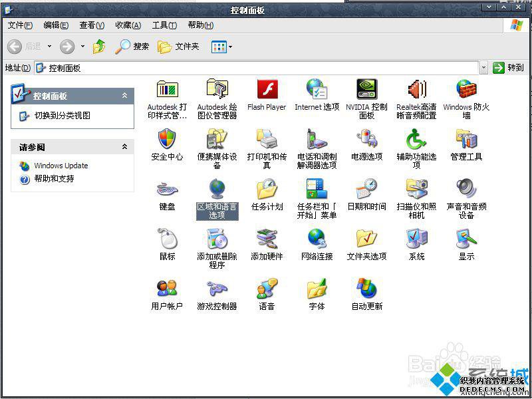The image size is (532, 399).
Task: Collapse the 请参阅 side panel
Action: coord(124,147)
